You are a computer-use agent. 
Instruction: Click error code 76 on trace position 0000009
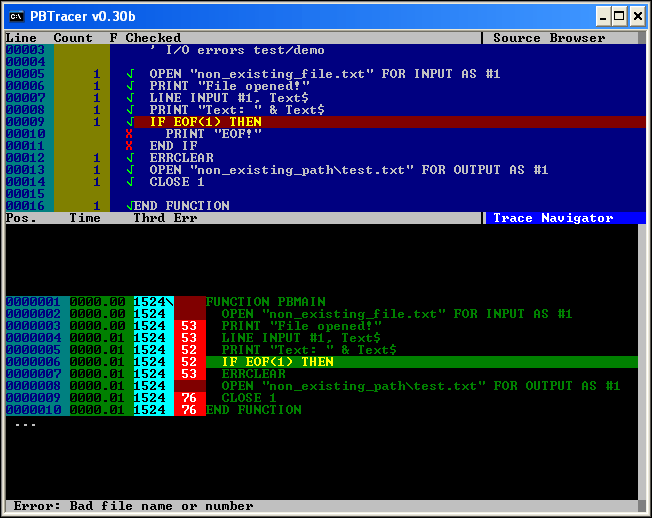tap(189, 398)
